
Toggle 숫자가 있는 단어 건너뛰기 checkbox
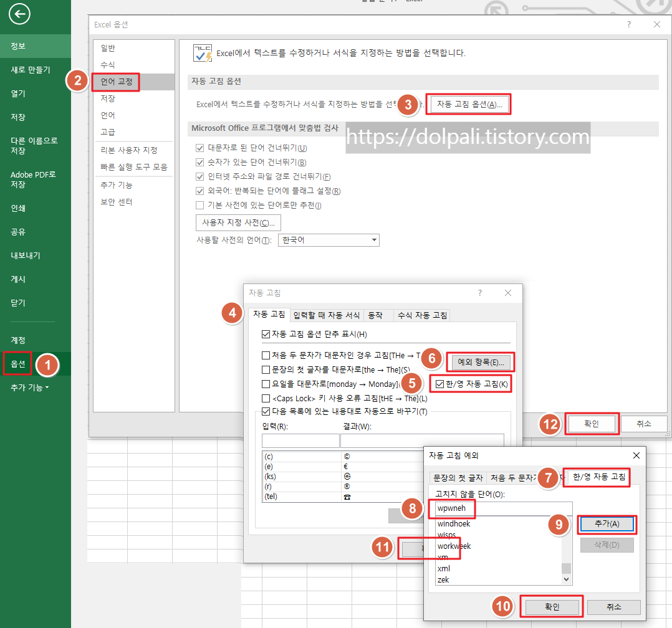click(199, 162)
